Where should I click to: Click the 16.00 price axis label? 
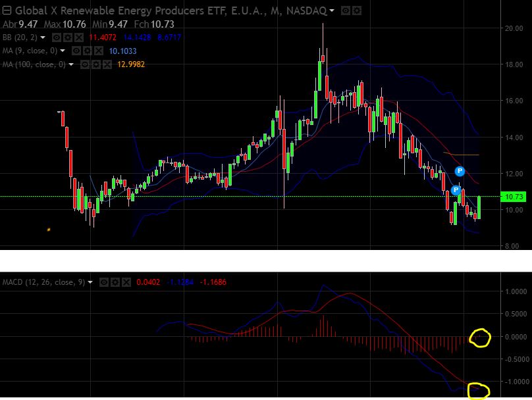click(514, 101)
